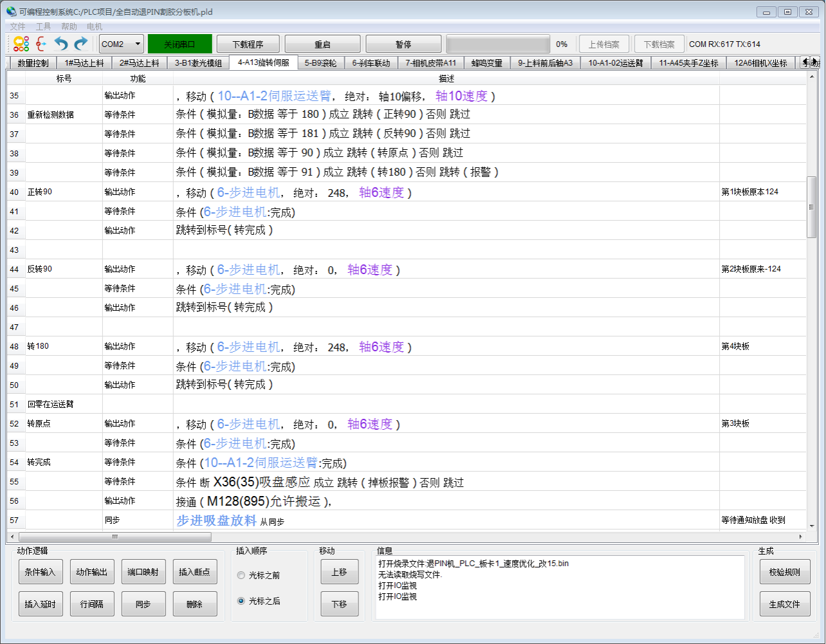Click the 功能 column header
The image size is (826, 644).
138,78
